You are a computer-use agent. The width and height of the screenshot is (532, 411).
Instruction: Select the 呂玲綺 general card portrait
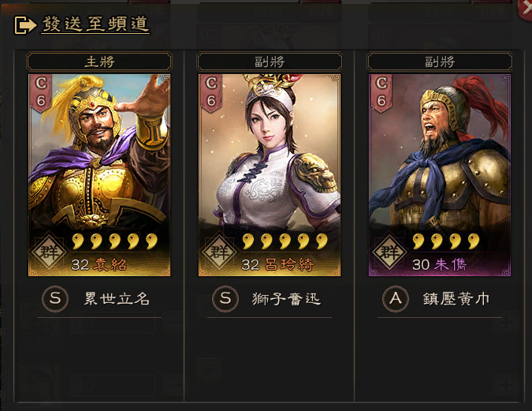(270, 175)
